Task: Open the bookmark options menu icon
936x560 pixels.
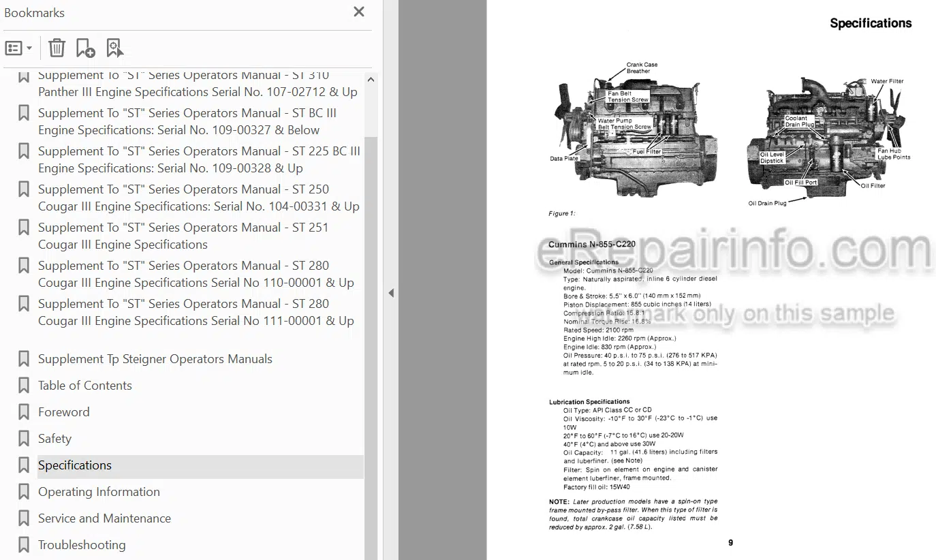Action: pyautogui.click(x=14, y=48)
